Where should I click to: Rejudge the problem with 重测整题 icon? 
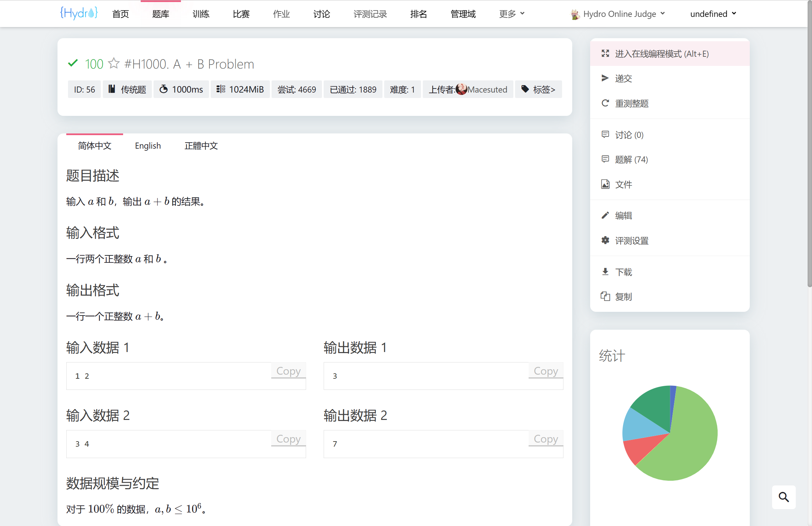605,103
